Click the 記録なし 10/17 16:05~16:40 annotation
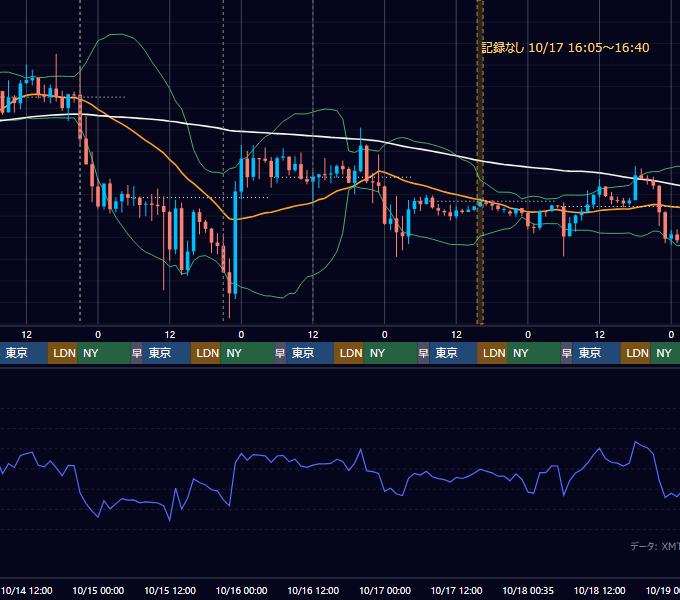This screenshot has width=680, height=600. click(565, 48)
